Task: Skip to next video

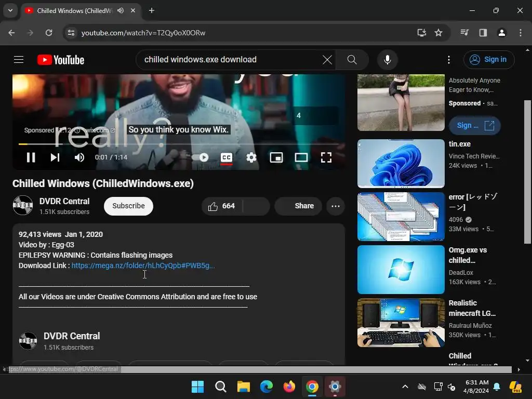Action: (x=55, y=157)
